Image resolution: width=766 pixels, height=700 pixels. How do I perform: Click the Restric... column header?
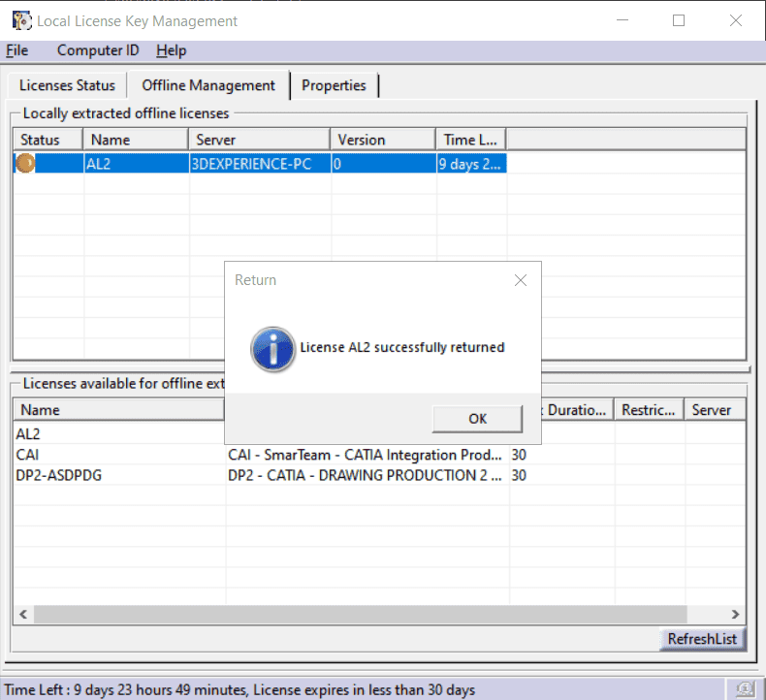(649, 410)
